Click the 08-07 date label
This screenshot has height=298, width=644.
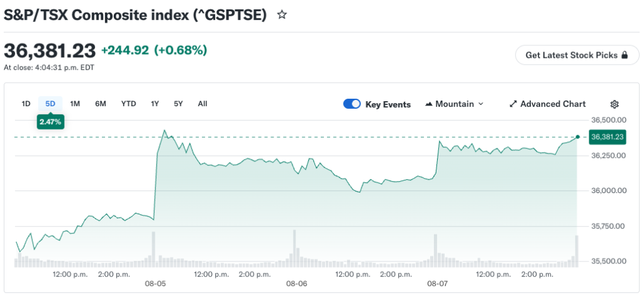tap(438, 284)
